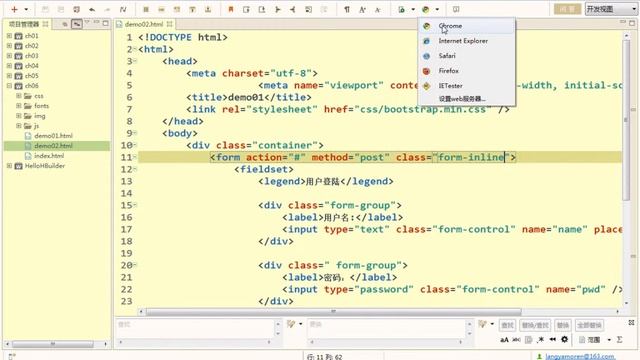Click the project panel horizontal scrollbar
The width and height of the screenshot is (640, 360).
(53, 344)
